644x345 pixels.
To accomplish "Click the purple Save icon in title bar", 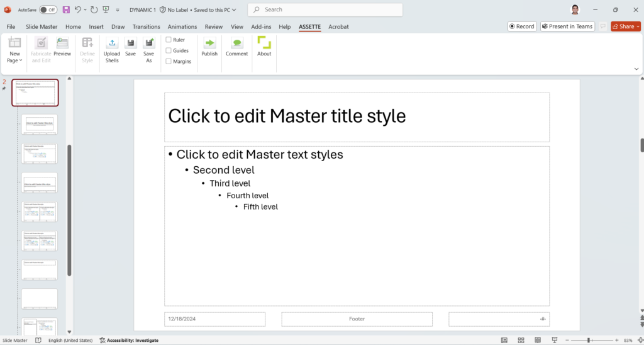I will tap(66, 10).
